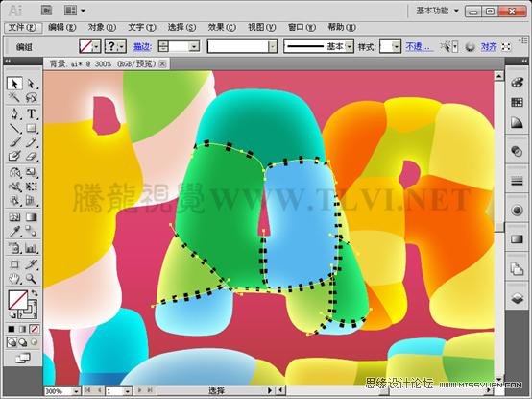Select the Blob Brush tool
The height and width of the screenshot is (399, 532).
(14, 156)
